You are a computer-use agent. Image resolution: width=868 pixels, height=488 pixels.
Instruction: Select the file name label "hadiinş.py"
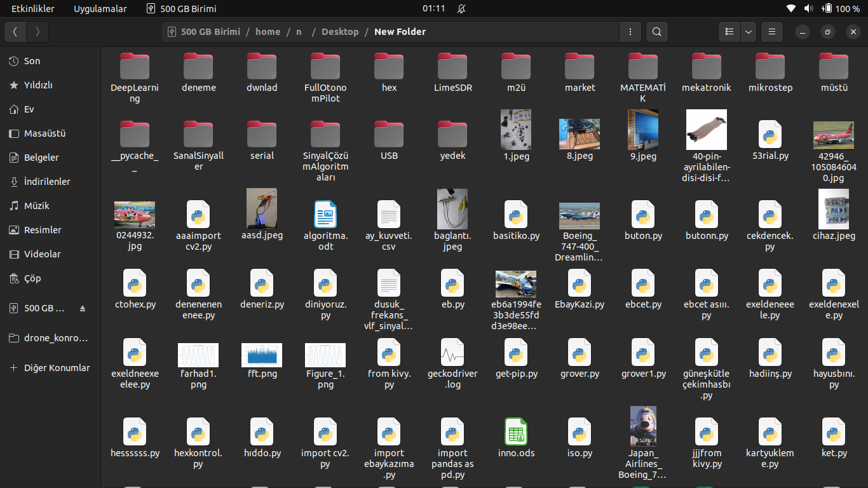click(770, 374)
